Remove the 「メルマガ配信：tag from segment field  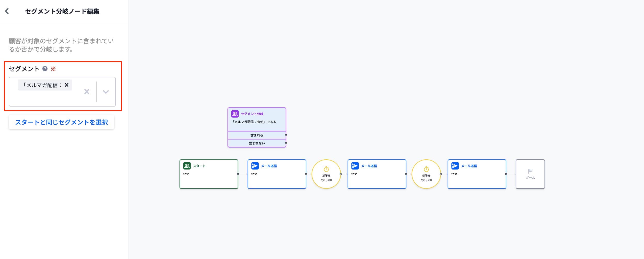(67, 85)
